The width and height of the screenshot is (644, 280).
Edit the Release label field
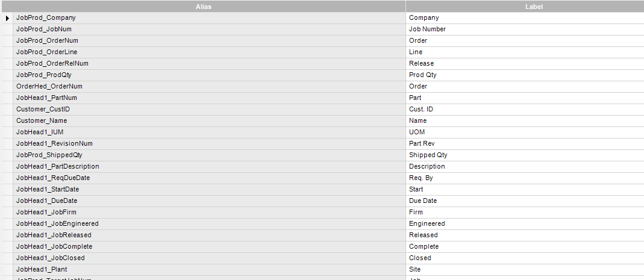point(524,64)
